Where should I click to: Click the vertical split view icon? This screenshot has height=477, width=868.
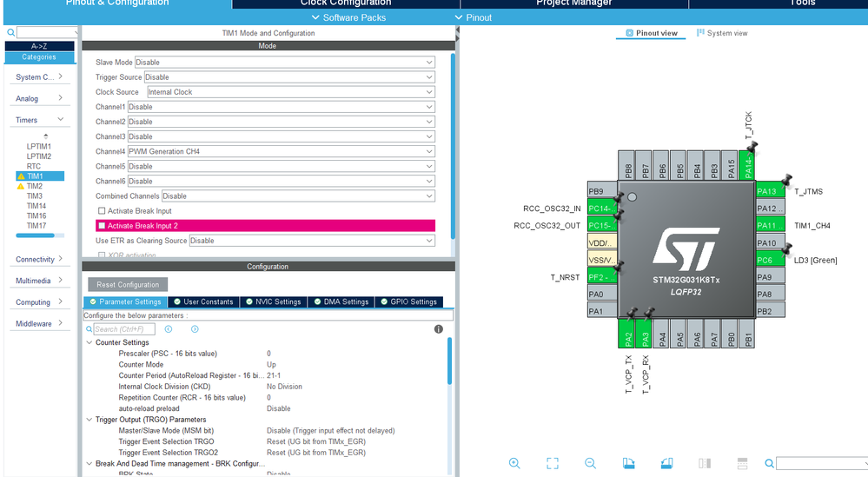click(x=704, y=463)
